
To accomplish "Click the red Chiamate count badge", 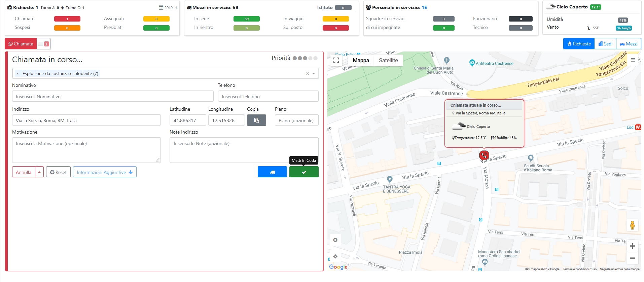I will click(x=67, y=19).
